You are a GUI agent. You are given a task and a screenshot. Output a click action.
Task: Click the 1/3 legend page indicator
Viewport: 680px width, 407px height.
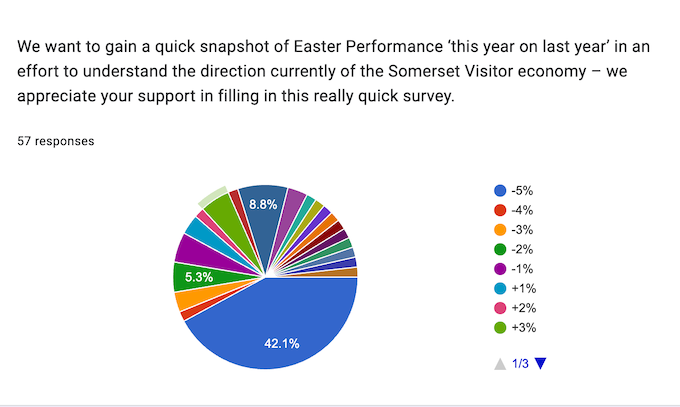(x=520, y=364)
